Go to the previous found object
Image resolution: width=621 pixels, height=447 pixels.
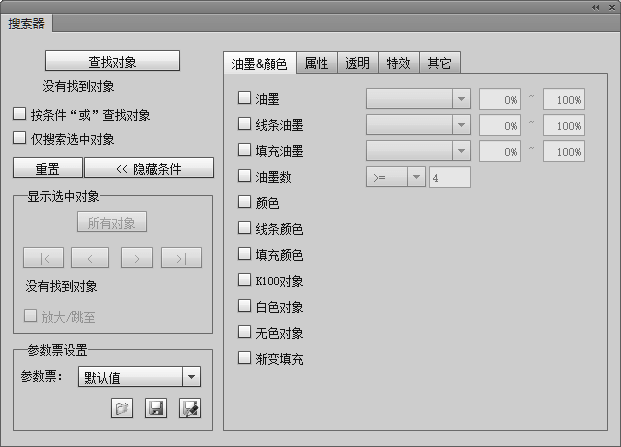tap(90, 258)
